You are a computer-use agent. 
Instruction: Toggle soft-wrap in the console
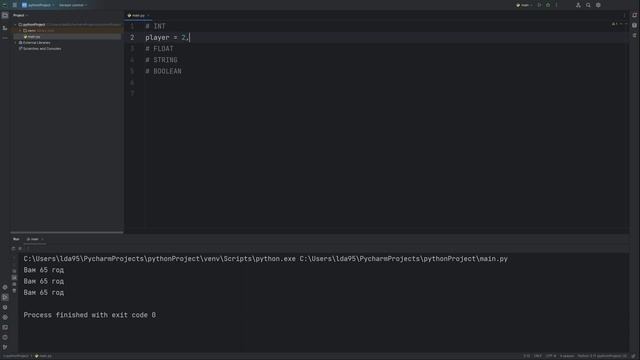(14, 271)
